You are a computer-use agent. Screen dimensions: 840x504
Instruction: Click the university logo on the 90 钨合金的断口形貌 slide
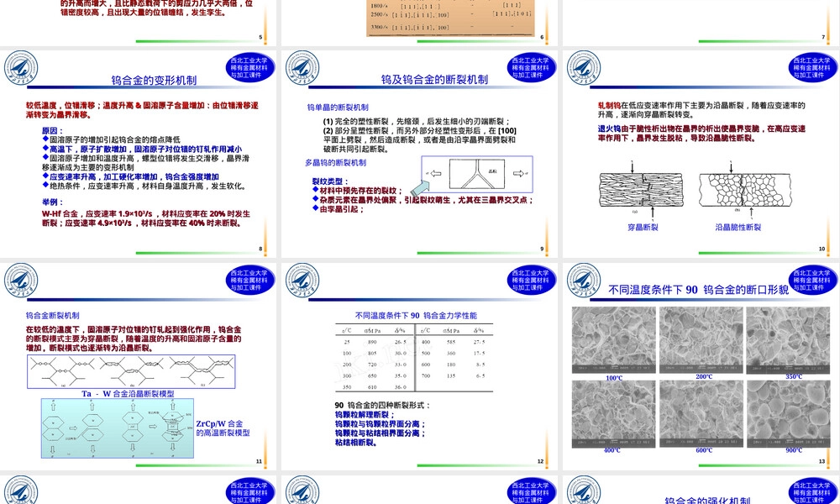584,281
